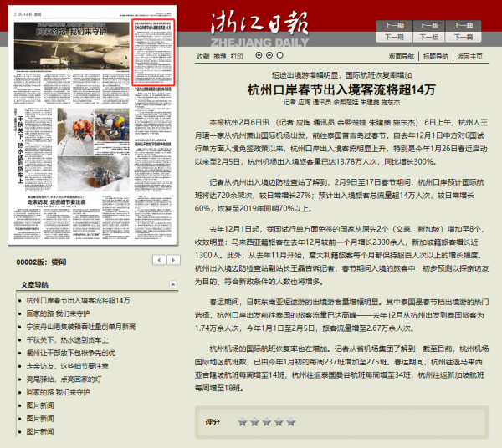Rate article with third star
This screenshot has width=502, height=448.
tap(267, 422)
